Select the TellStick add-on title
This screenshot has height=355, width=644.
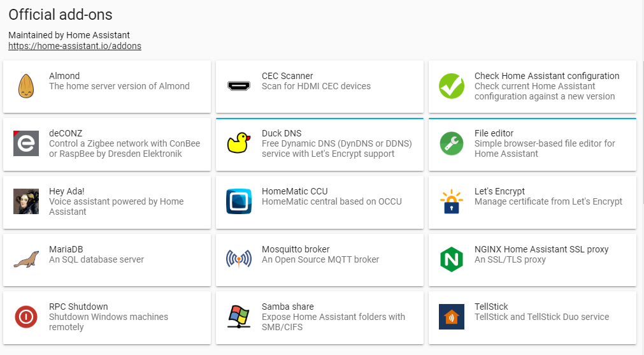tap(491, 307)
